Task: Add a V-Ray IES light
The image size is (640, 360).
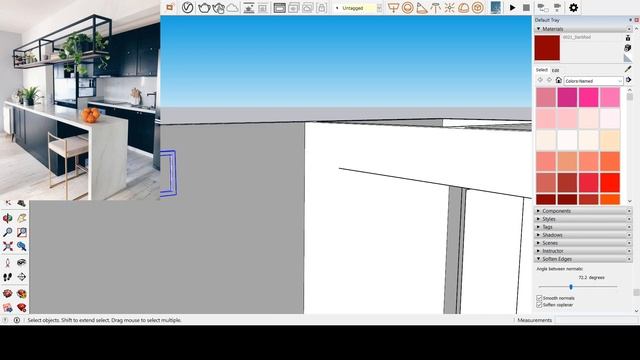Action: coord(436,8)
